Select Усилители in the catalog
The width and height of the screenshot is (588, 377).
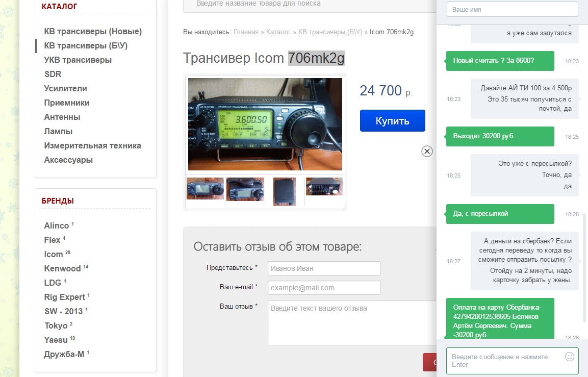[65, 89]
